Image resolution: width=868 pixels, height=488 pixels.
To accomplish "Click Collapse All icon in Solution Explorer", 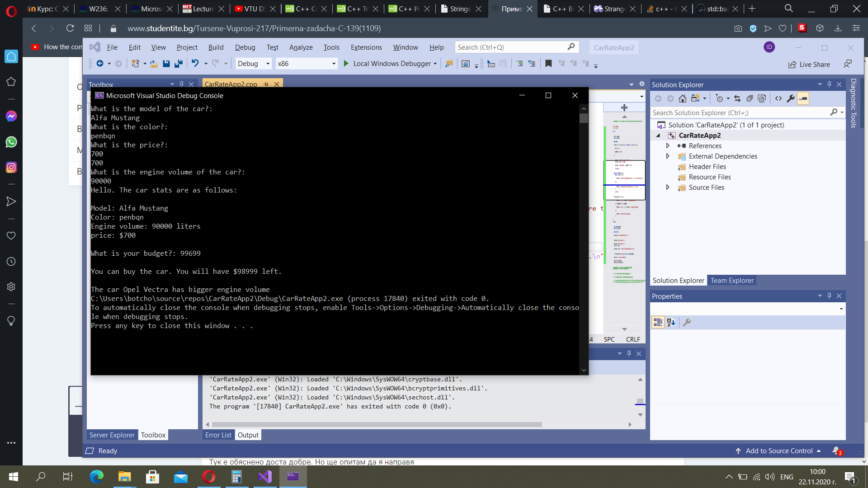I will 750,99.
